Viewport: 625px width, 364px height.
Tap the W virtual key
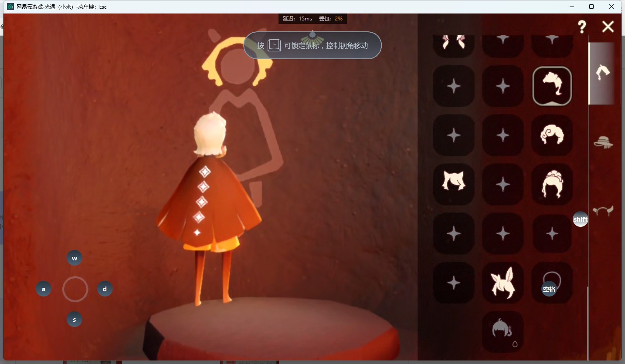click(x=75, y=258)
